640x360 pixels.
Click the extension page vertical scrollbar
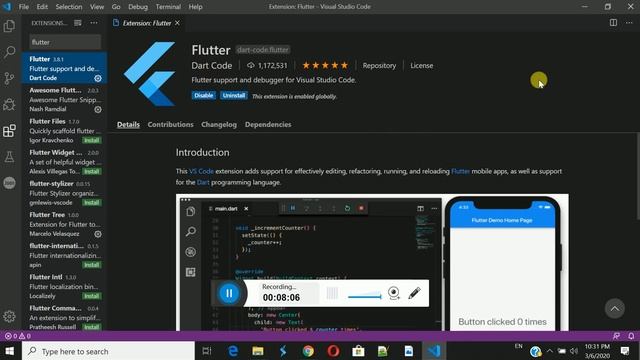pos(638,176)
